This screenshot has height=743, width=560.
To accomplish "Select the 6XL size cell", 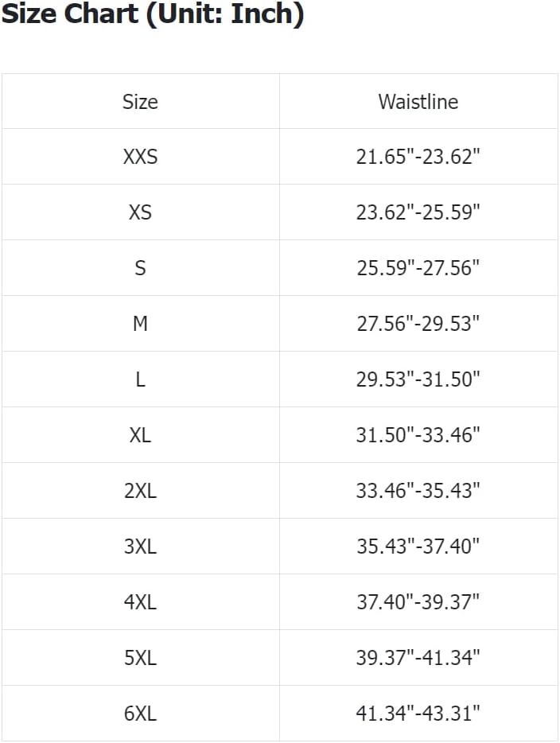I will (140, 714).
